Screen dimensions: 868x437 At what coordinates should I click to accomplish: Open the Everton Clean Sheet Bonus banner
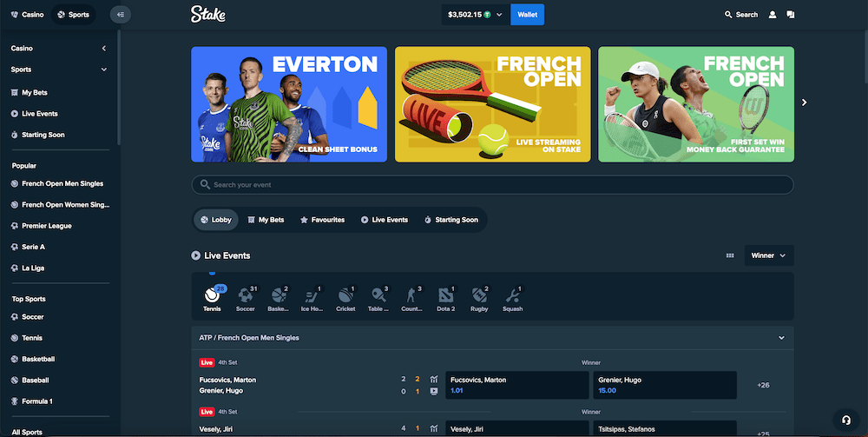click(x=289, y=104)
